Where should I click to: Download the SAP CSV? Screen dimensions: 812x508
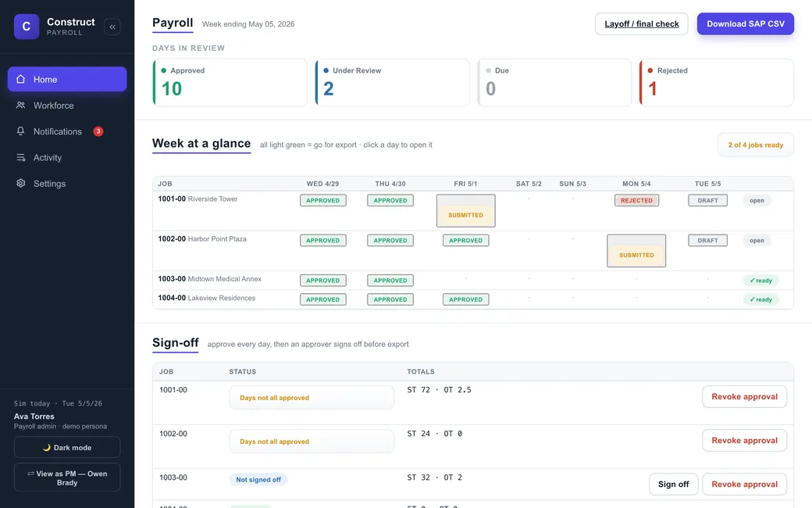click(x=745, y=24)
